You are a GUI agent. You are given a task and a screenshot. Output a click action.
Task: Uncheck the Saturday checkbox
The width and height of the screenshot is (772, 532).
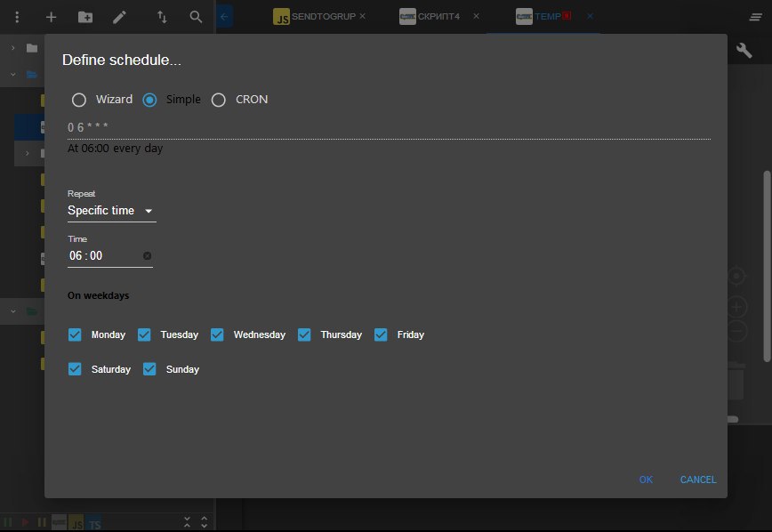click(x=75, y=369)
